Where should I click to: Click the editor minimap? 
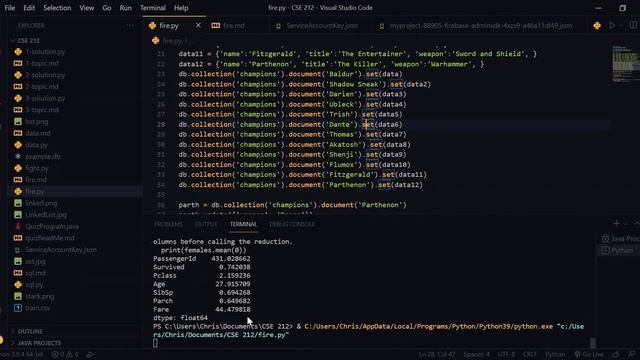pyautogui.click(x=625, y=64)
